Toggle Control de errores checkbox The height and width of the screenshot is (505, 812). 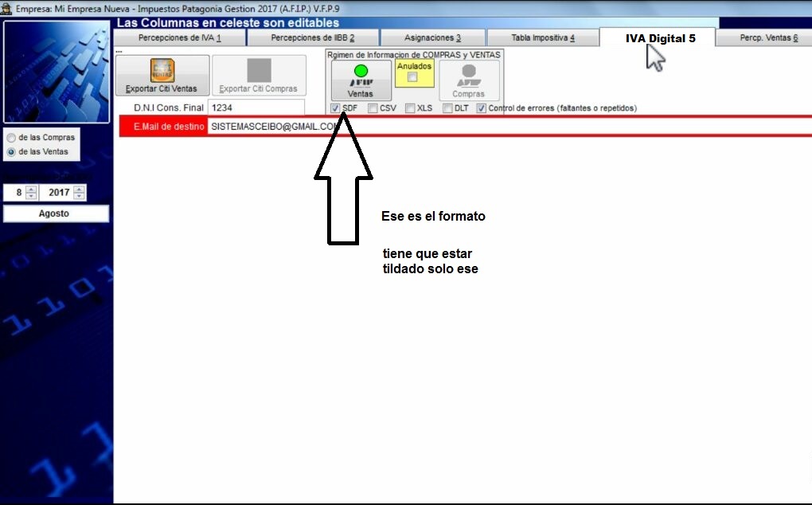point(482,108)
